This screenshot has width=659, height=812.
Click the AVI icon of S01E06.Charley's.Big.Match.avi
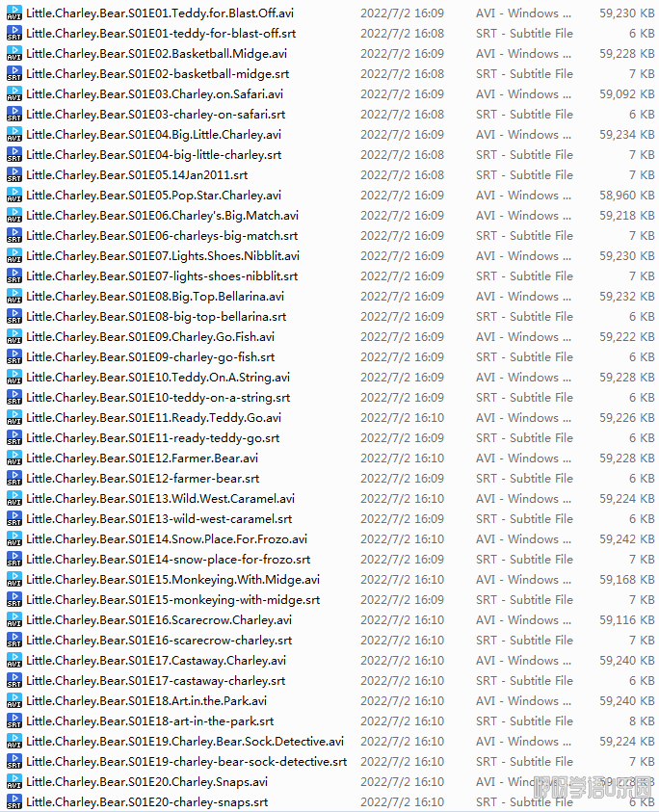(14, 215)
